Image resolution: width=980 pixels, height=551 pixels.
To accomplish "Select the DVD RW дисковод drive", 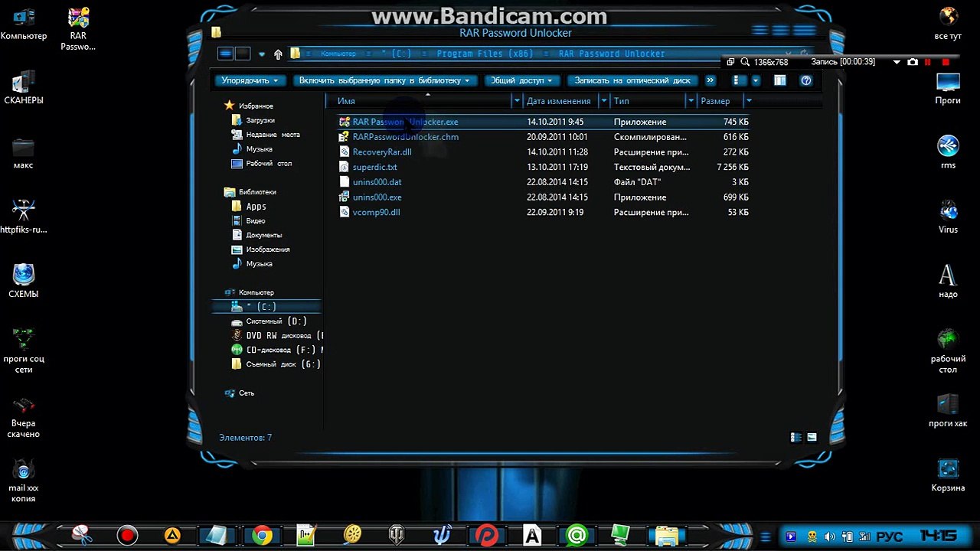I will [x=277, y=336].
